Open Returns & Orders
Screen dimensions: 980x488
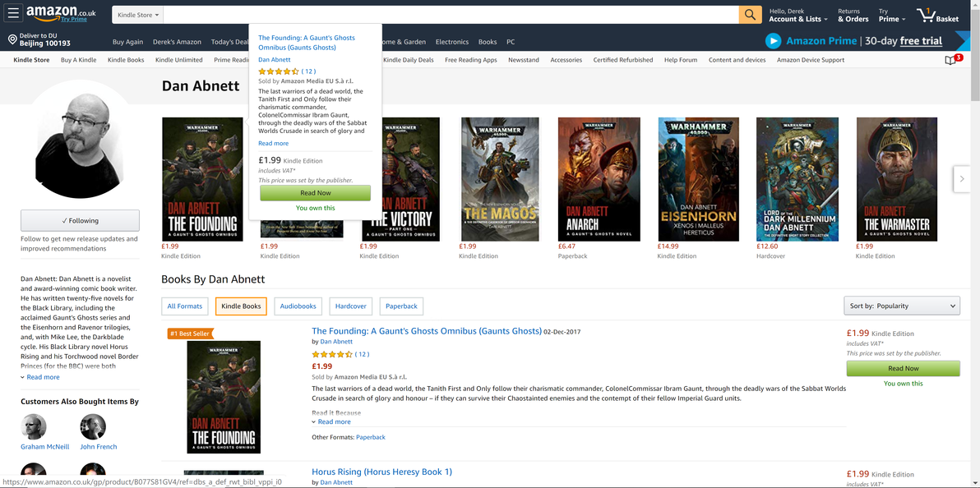(x=853, y=15)
